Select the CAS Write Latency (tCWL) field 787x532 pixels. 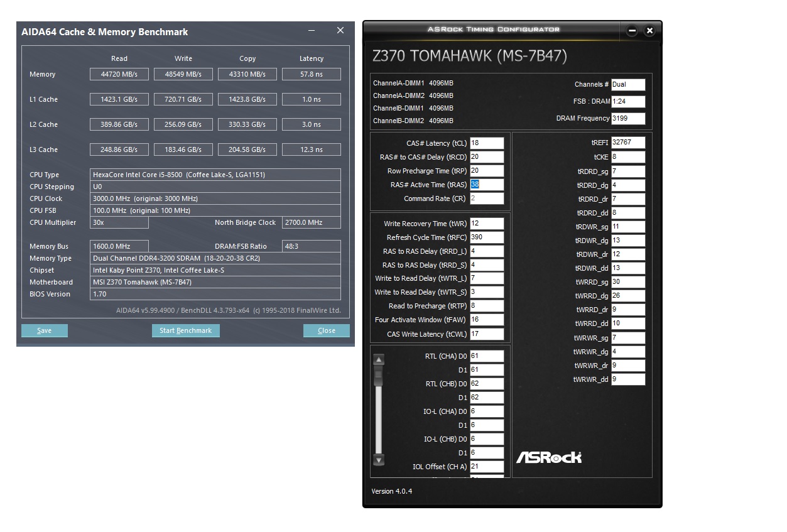click(487, 334)
